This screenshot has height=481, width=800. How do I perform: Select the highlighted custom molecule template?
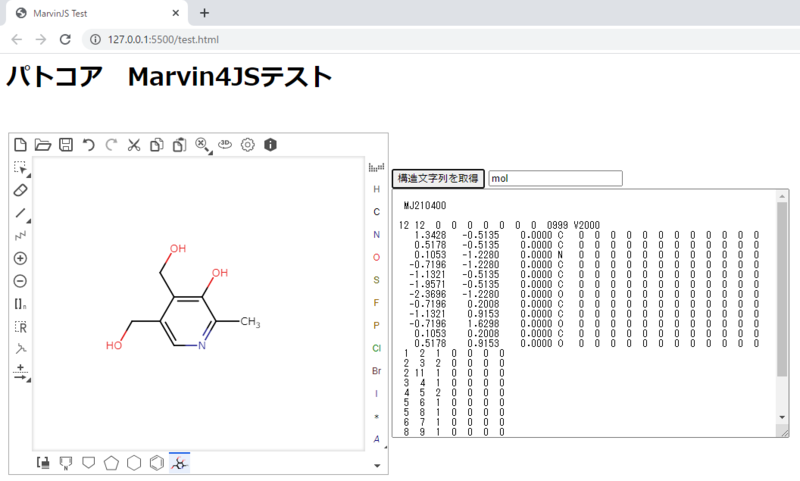coord(179,463)
